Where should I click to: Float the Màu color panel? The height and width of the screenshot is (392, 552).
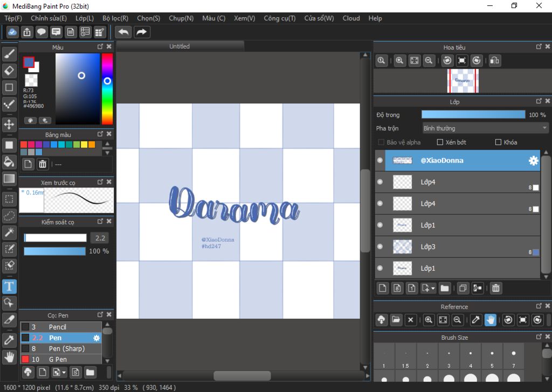click(x=100, y=47)
